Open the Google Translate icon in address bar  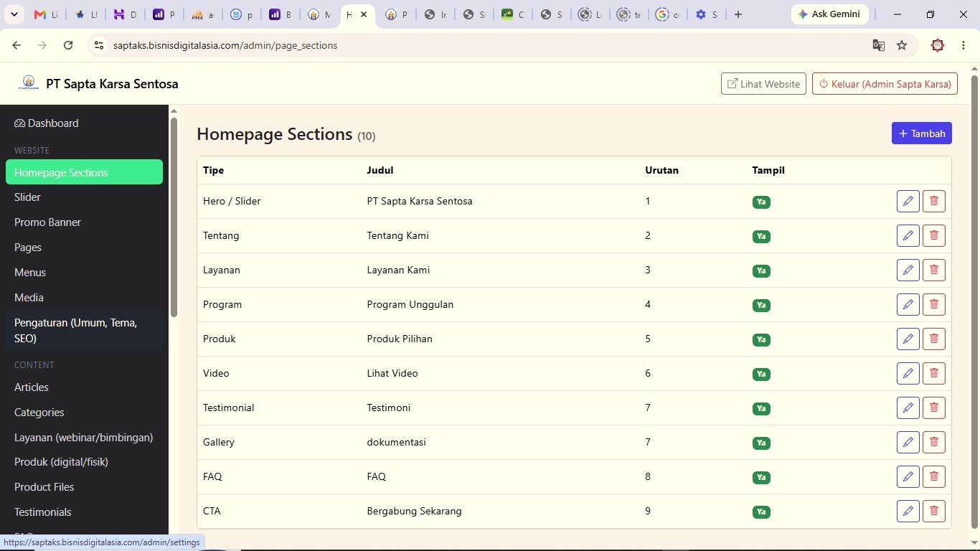tap(878, 45)
